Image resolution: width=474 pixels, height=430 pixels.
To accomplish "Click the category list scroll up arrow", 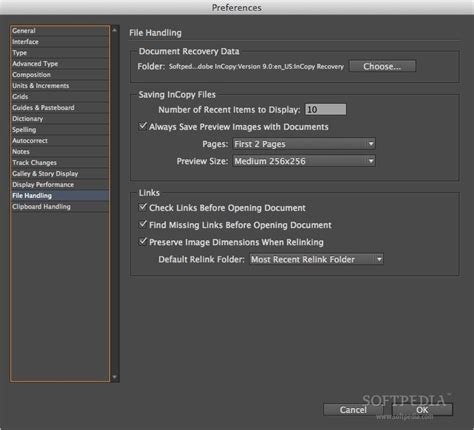I will point(114,30).
